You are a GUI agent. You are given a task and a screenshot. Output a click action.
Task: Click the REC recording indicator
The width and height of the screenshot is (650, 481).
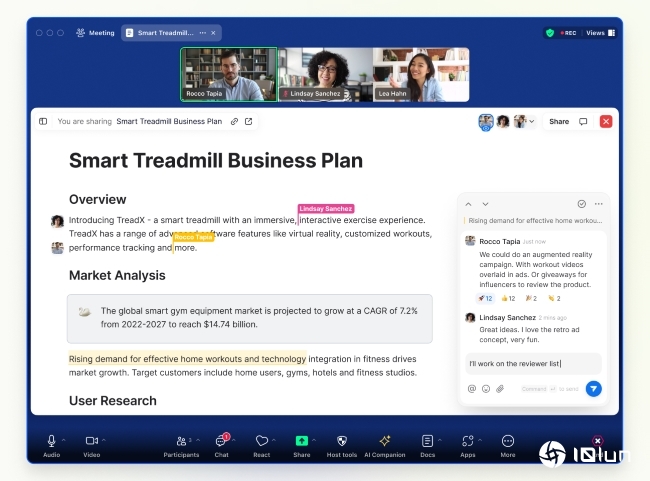(x=568, y=33)
